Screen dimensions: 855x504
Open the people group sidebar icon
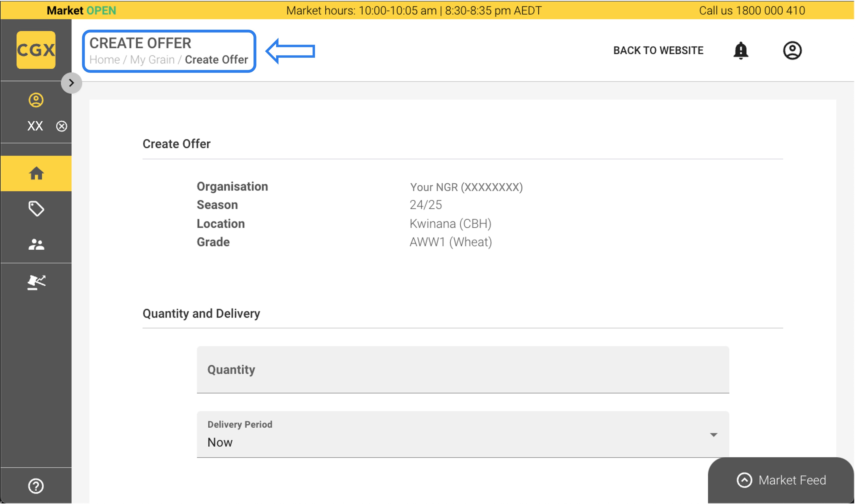tap(36, 245)
